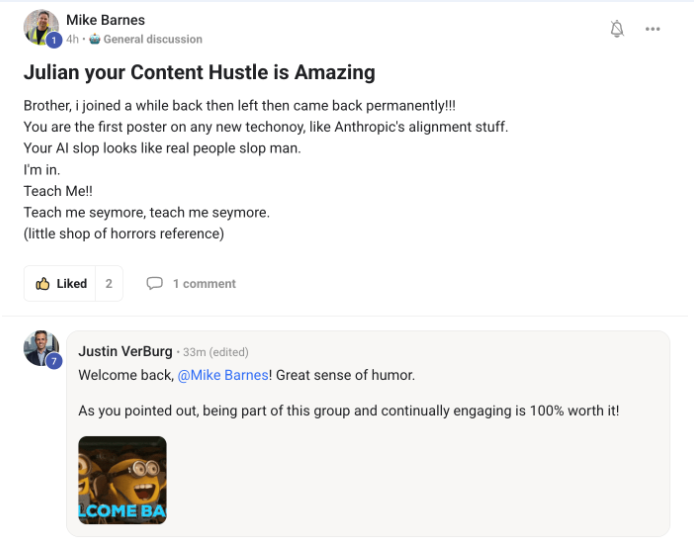
Task: Open Justin VerBurg's avatar photo
Action: (40, 347)
